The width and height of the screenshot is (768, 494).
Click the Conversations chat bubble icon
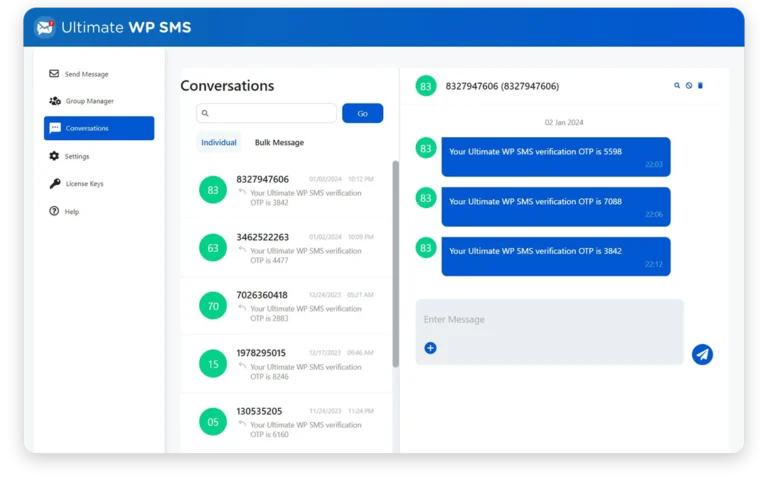[55, 128]
